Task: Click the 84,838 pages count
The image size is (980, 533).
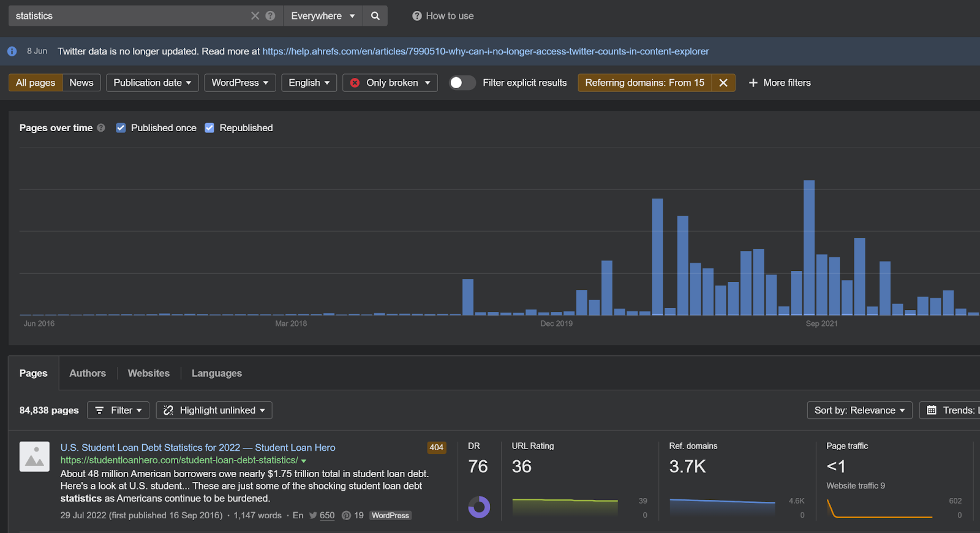Action: pyautogui.click(x=49, y=410)
